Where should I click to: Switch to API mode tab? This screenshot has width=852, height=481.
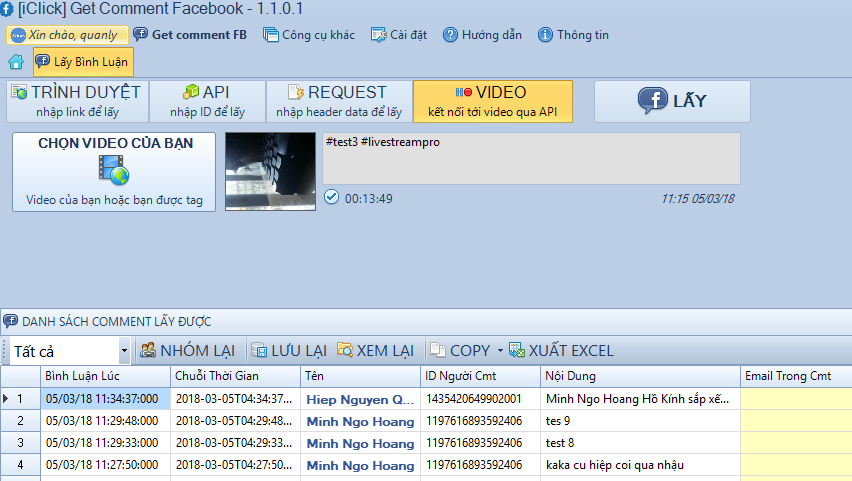click(208, 101)
